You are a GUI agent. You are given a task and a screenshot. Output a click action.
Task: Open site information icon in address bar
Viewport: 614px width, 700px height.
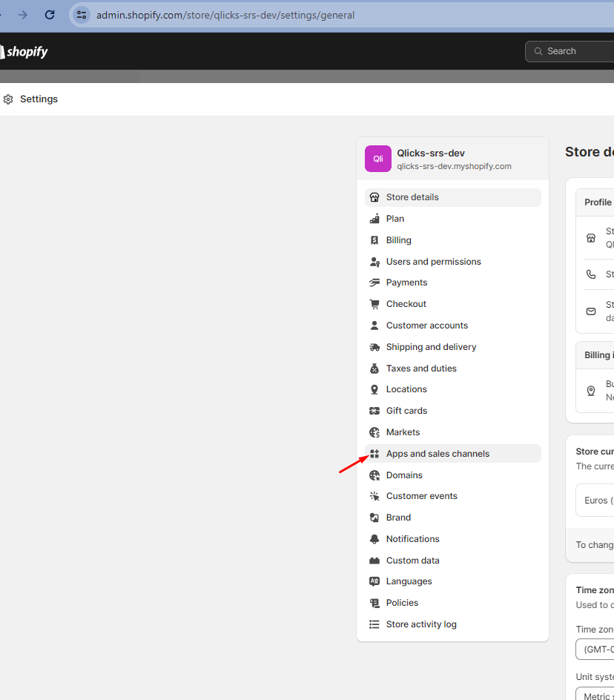click(x=82, y=15)
